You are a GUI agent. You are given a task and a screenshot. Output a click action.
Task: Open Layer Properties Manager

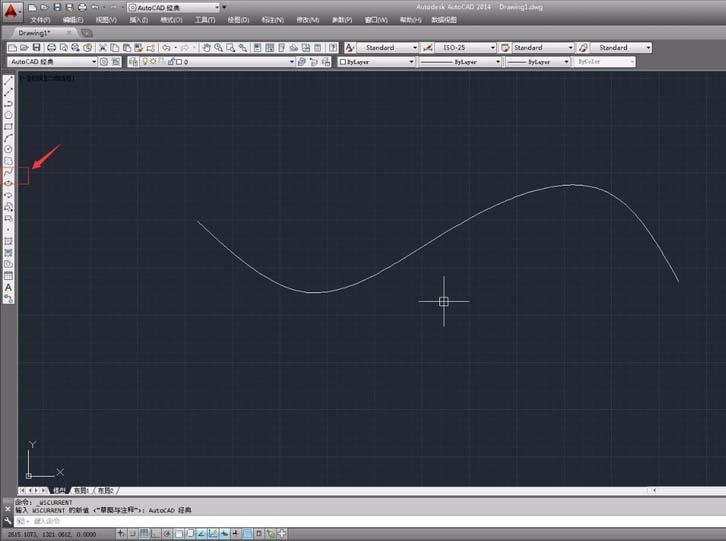133,62
